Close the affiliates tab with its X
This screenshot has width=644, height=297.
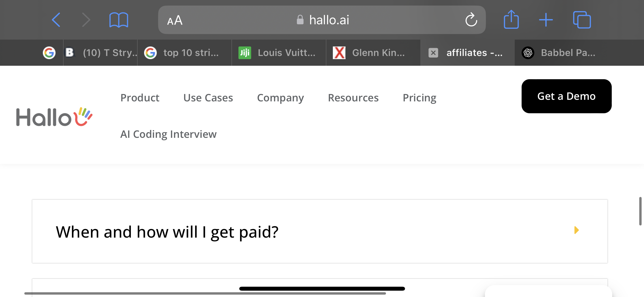coord(433,53)
